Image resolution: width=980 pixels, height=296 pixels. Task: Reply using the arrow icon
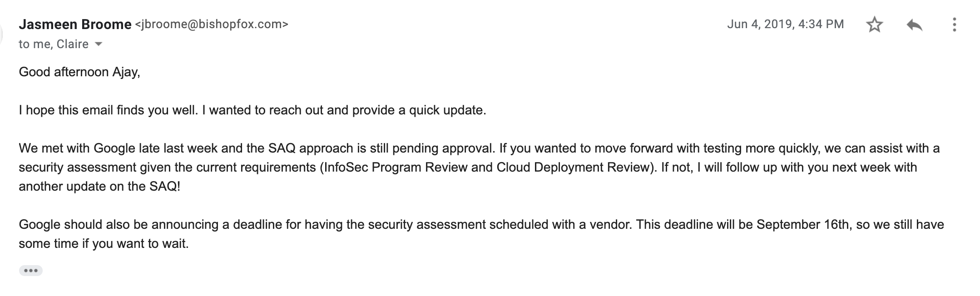[914, 25]
